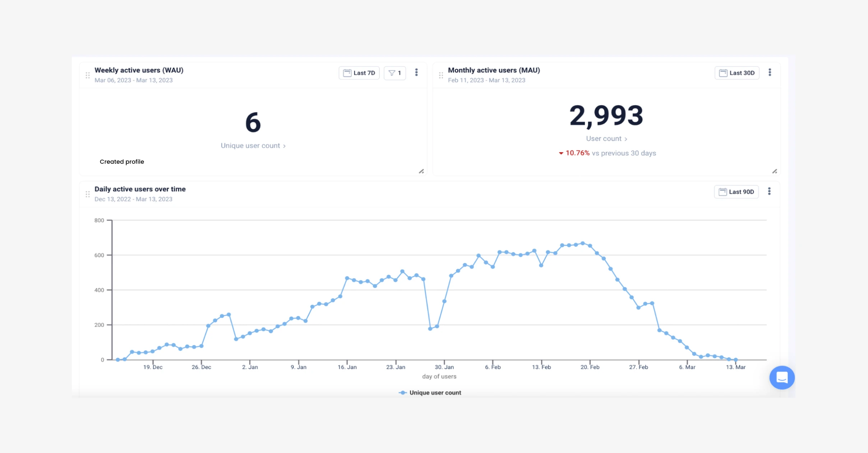This screenshot has width=868, height=453.
Task: Open the Last 30D date range picker
Action: [x=737, y=73]
